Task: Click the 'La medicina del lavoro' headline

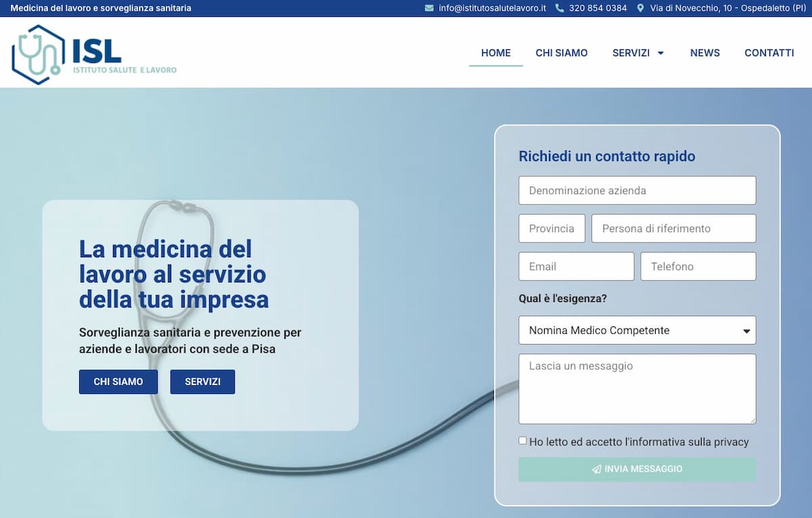Action: [x=174, y=274]
